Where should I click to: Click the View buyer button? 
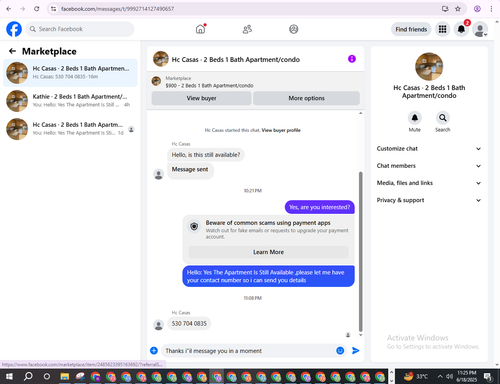pos(201,98)
